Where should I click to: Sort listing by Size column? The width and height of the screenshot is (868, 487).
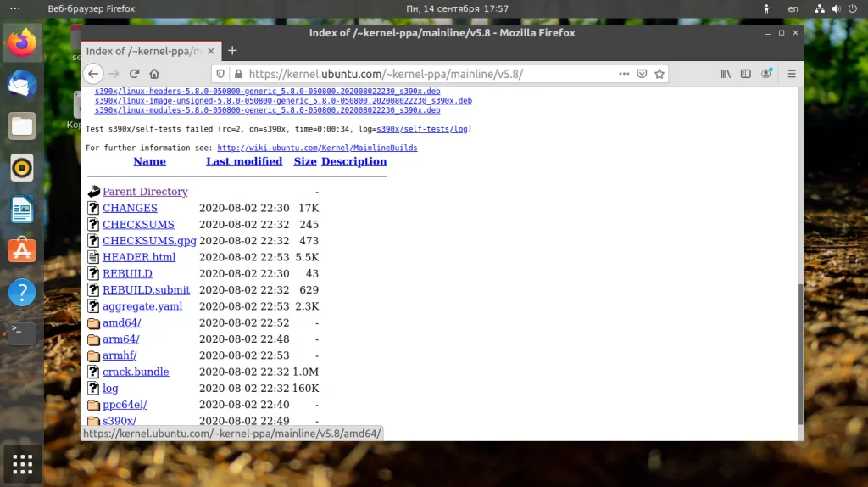coord(305,162)
